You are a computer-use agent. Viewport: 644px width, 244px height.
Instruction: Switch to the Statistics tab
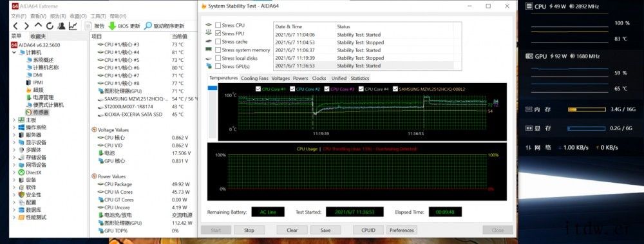[360, 78]
